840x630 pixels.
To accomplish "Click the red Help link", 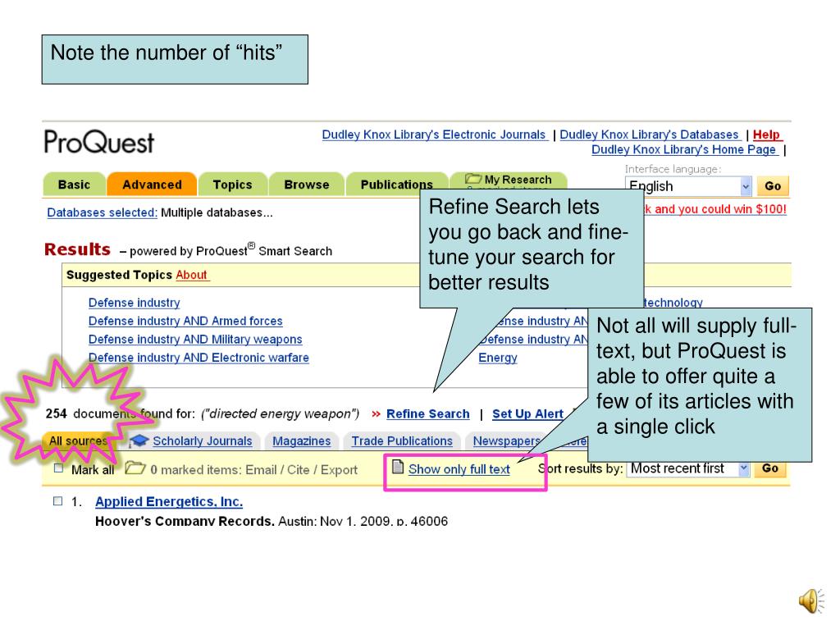I will [x=767, y=135].
